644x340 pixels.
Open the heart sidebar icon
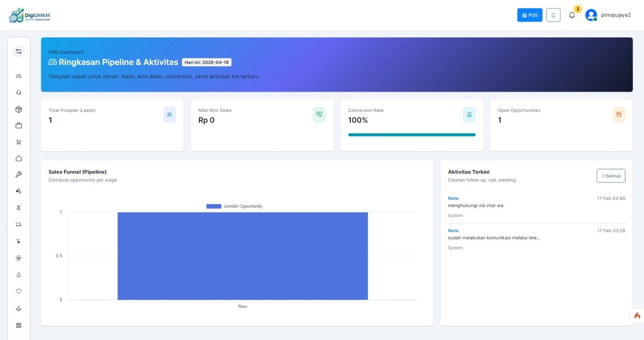point(19,291)
